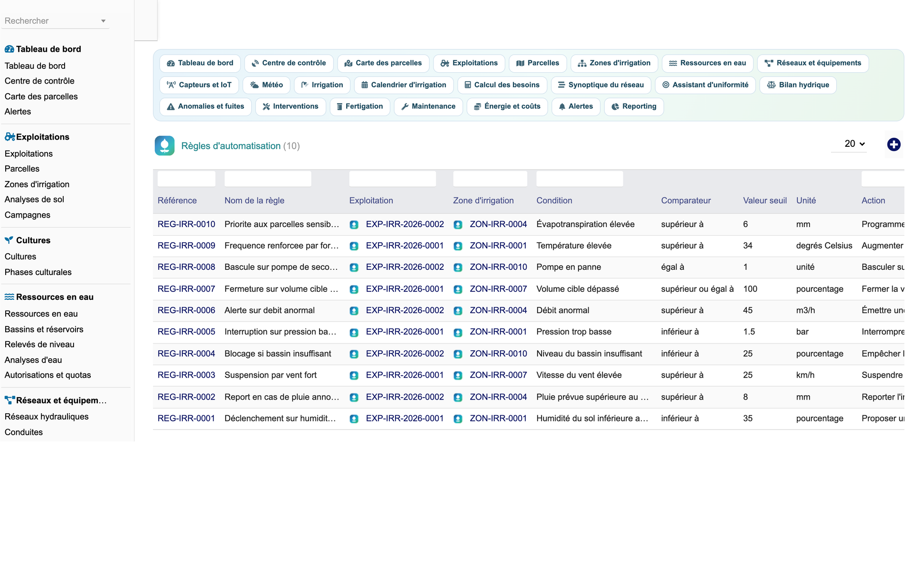The image size is (924, 572).
Task: Click 'degrés Celsius' unit cell
Action: point(824,246)
